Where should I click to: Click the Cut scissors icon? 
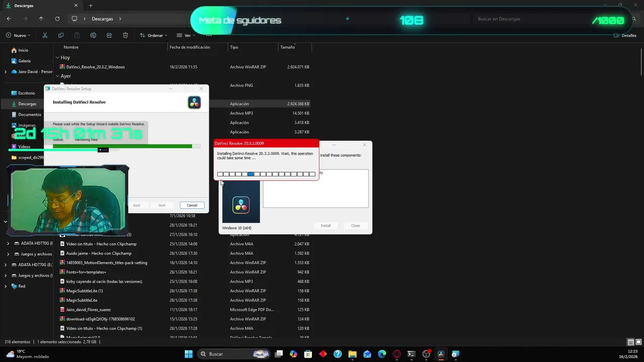(45, 35)
